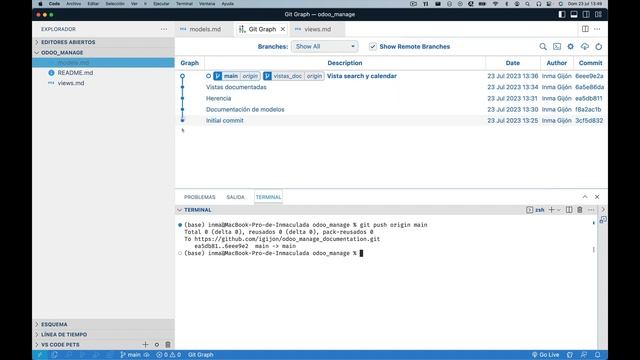Viewport: 640px width, 360px height.
Task: Open the Terminal menu in menu bar
Action: pyautogui.click(x=184, y=4)
